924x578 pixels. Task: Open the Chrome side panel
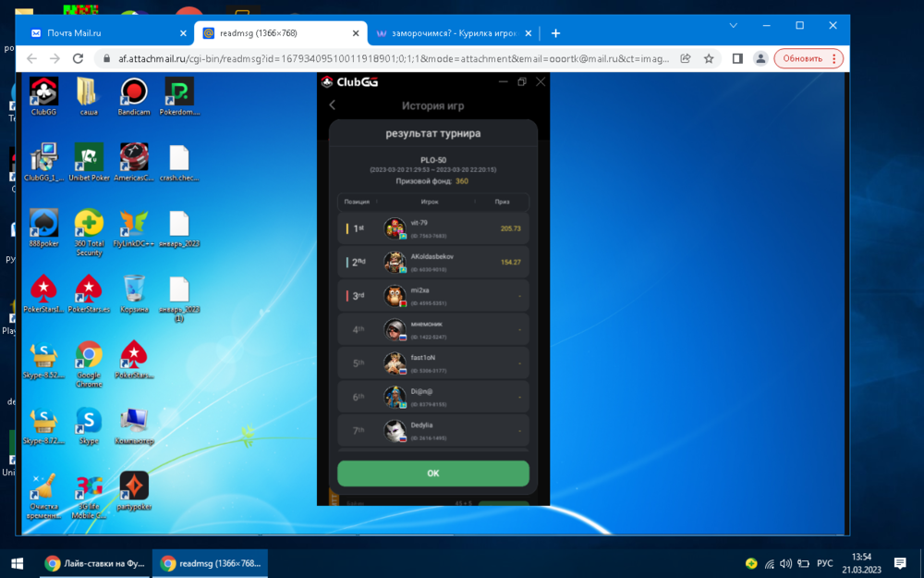coord(737,58)
